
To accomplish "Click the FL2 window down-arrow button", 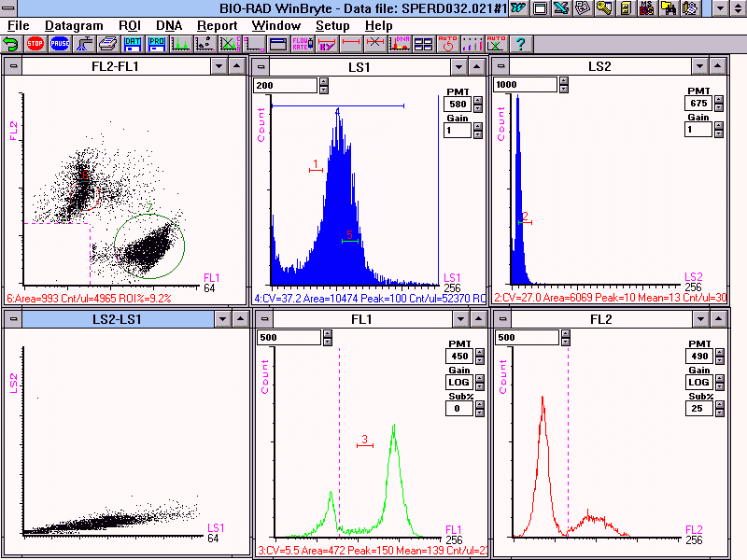I will click(x=701, y=319).
